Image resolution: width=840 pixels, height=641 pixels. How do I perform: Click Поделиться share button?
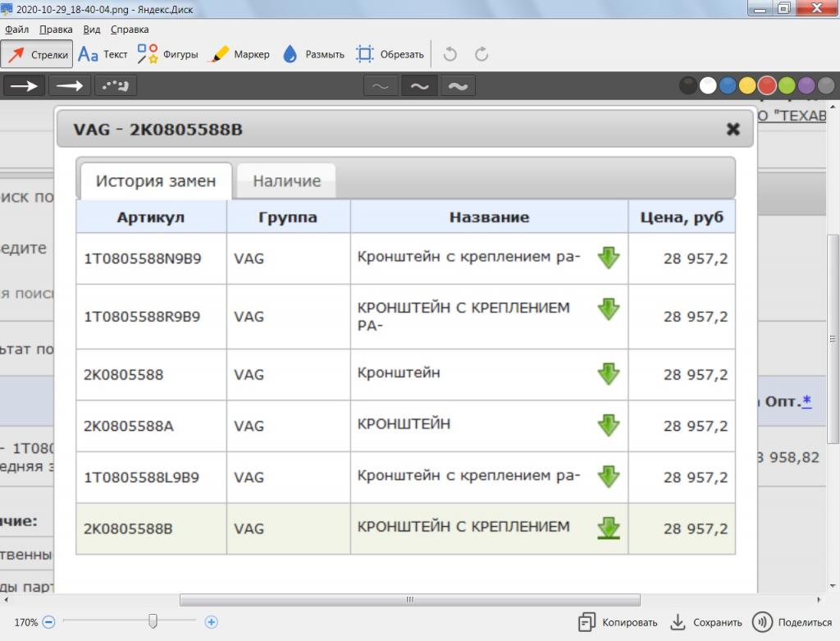pos(792,622)
